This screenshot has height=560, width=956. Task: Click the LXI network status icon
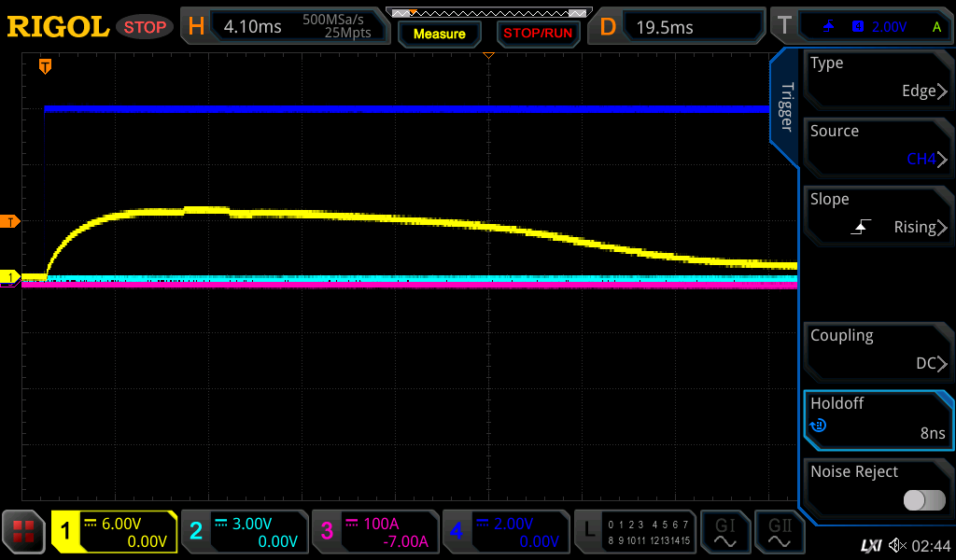(x=870, y=544)
